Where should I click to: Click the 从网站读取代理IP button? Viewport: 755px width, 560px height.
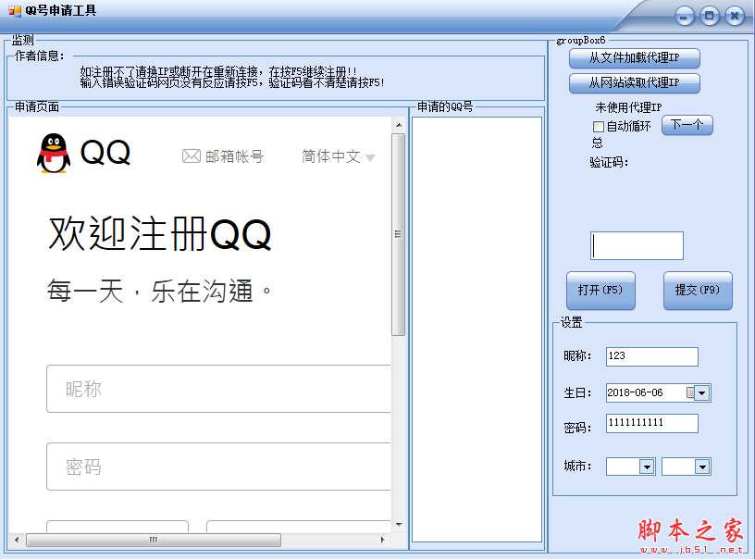pyautogui.click(x=634, y=83)
